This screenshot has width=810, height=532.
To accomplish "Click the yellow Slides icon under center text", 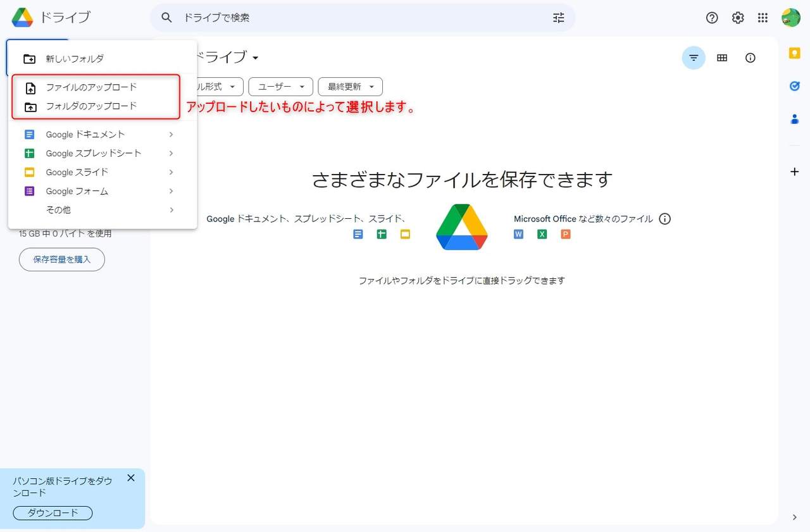I will click(405, 234).
